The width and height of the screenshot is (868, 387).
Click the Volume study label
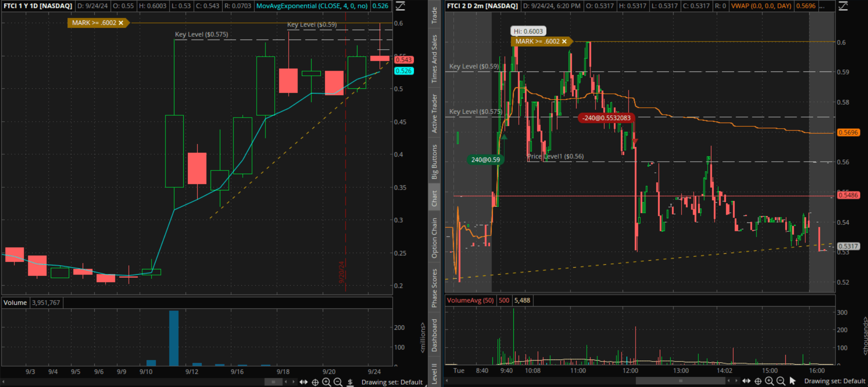tap(15, 302)
